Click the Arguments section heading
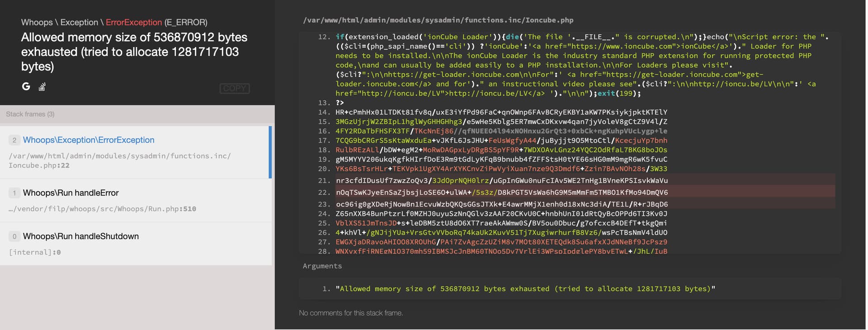Screen dimensions: 868x330 click(x=322, y=266)
